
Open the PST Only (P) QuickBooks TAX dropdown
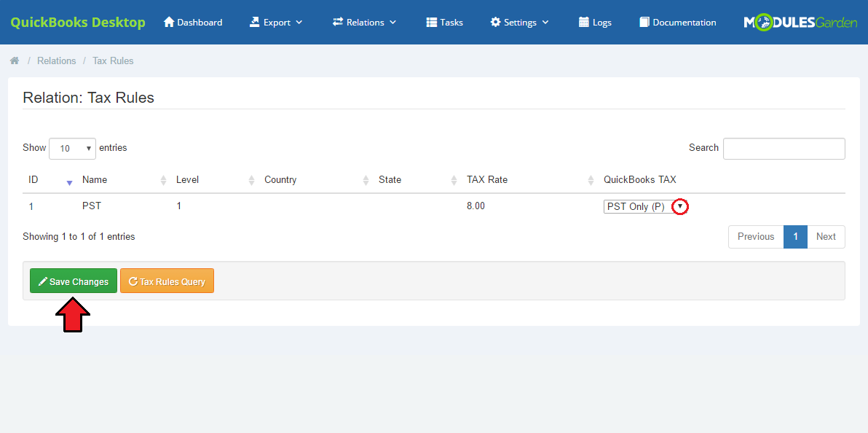645,207
